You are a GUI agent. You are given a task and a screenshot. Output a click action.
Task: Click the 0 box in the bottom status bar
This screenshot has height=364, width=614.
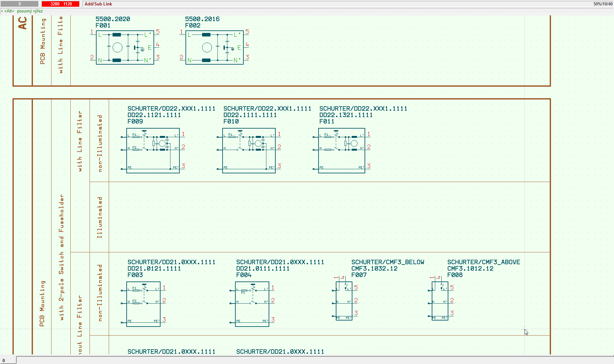tap(8, 360)
